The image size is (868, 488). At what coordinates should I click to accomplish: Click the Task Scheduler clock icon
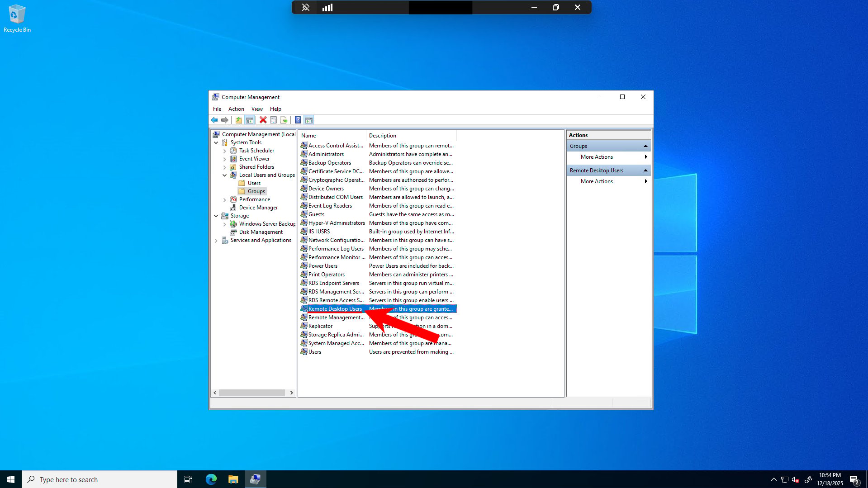tap(233, 151)
